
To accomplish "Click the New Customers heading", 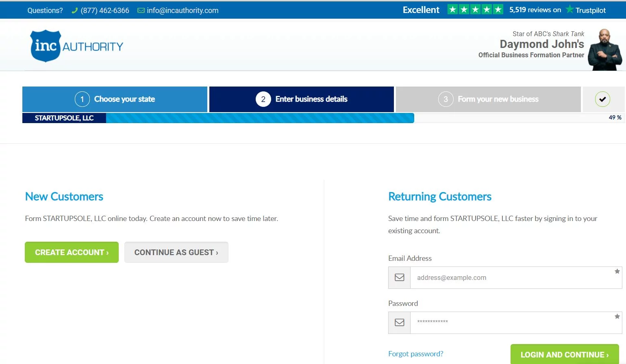I will [x=64, y=197].
